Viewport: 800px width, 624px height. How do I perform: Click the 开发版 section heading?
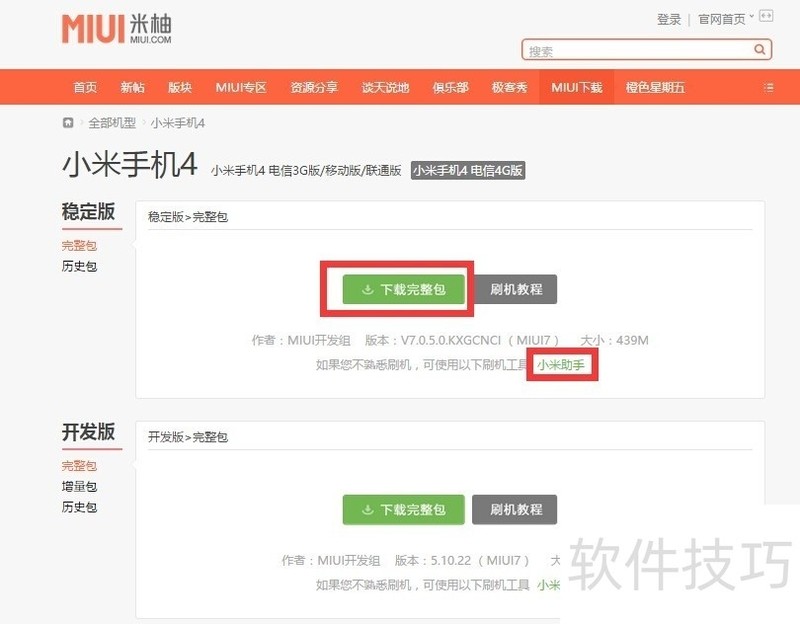[x=89, y=432]
